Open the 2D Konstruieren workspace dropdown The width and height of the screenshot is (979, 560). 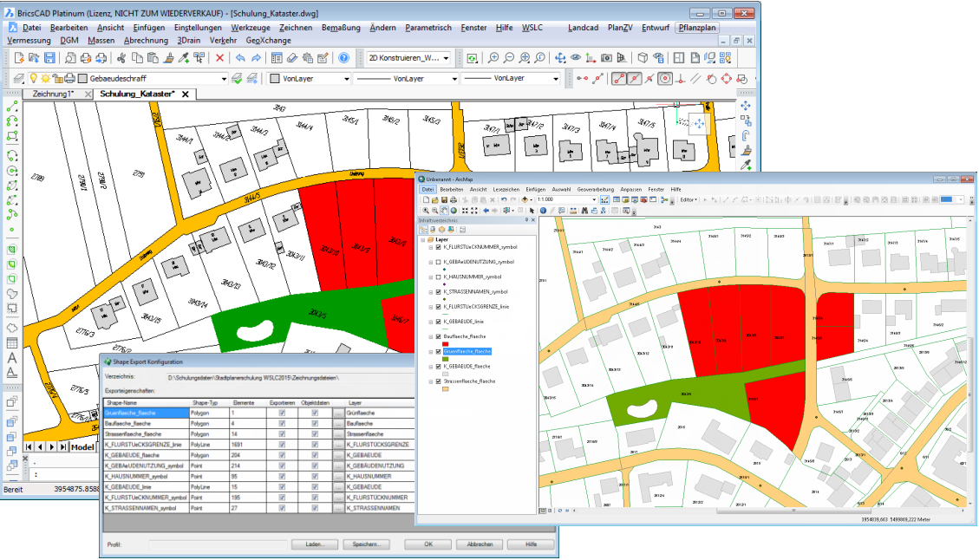[447, 58]
